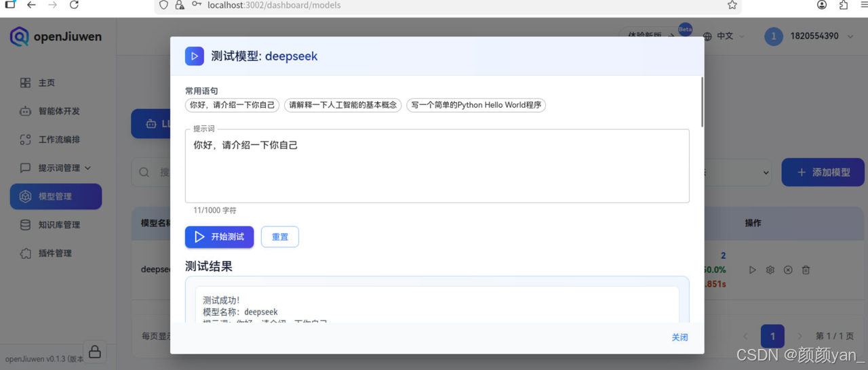Choose the preset 请解释一下人工智能的基本概念 chip
868x370 pixels.
pyautogui.click(x=343, y=105)
